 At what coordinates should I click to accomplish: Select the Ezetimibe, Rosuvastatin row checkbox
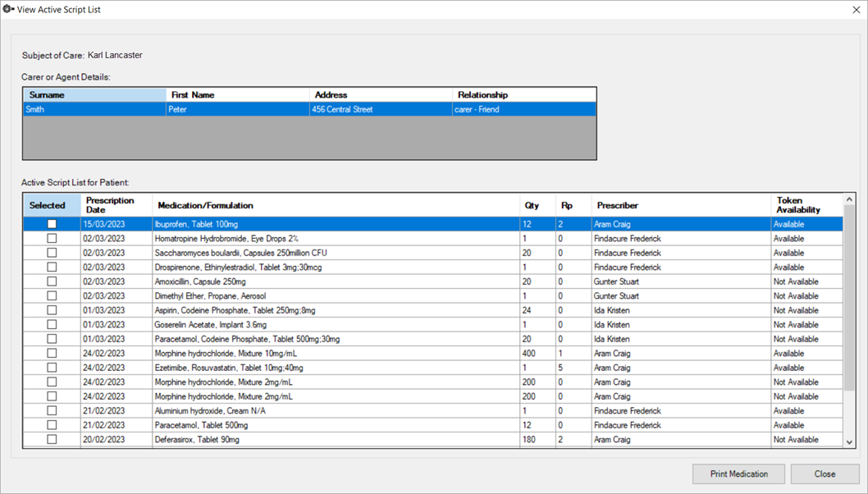(x=52, y=368)
